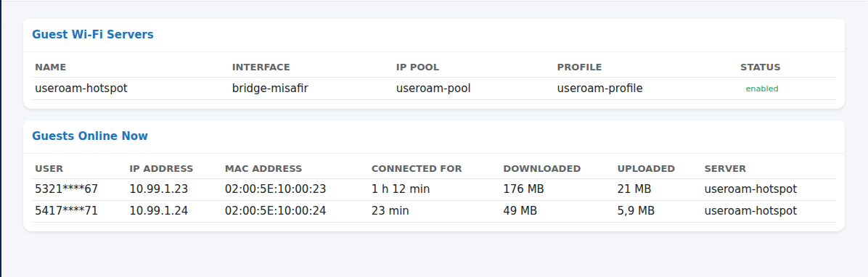The image size is (868, 277).
Task: Click the 21 MB uploaded value
Action: pyautogui.click(x=634, y=189)
